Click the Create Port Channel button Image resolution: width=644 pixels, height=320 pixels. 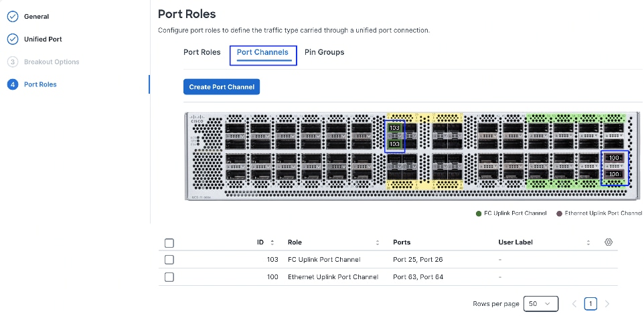click(x=222, y=86)
